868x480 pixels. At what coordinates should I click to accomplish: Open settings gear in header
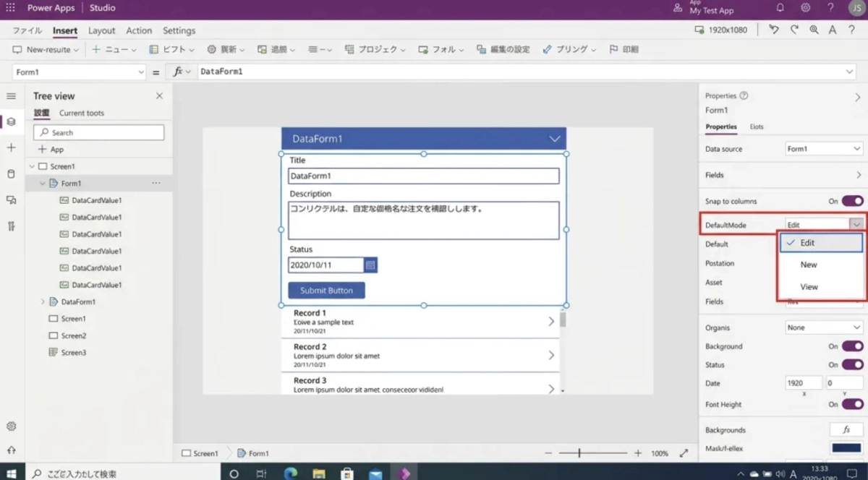coord(805,8)
